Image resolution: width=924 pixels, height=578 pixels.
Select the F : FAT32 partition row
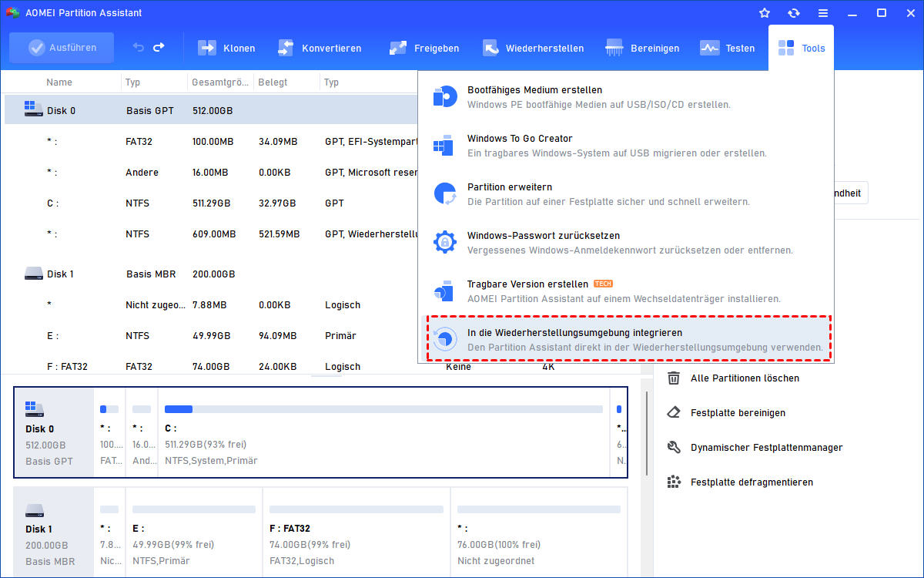(x=211, y=367)
